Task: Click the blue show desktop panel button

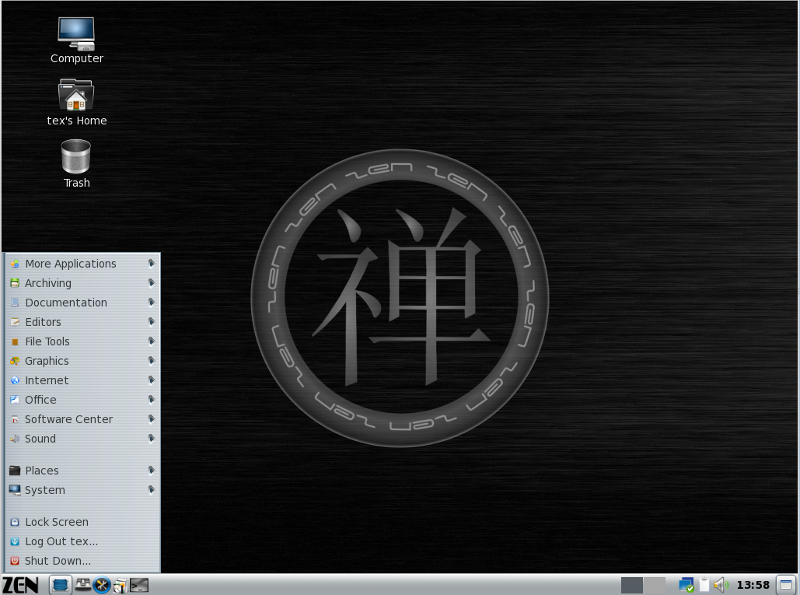Action: coord(60,585)
